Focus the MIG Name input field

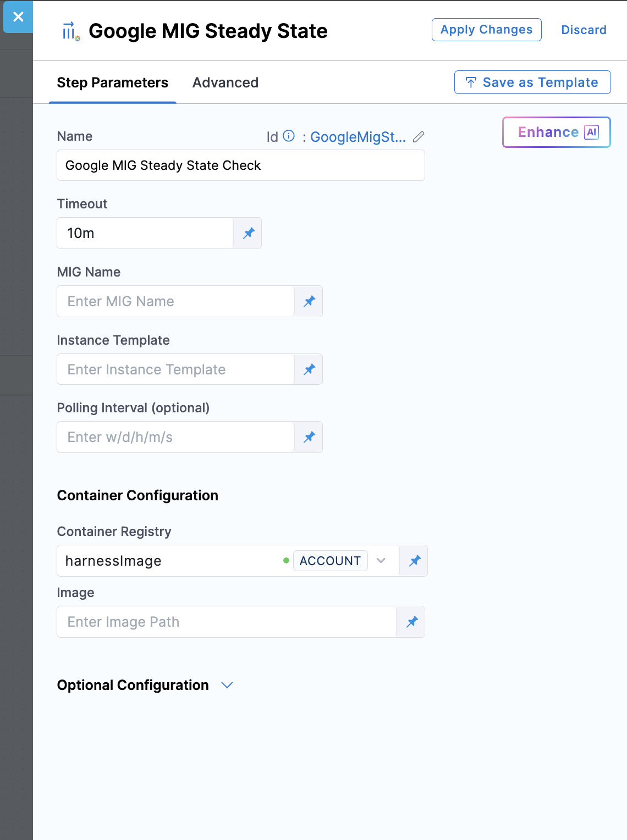[175, 301]
